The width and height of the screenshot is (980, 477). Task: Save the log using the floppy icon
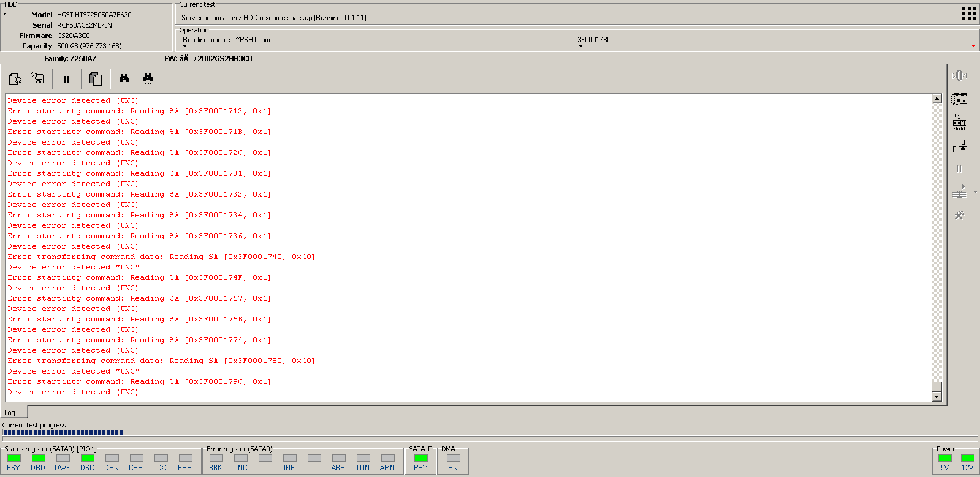(38, 78)
